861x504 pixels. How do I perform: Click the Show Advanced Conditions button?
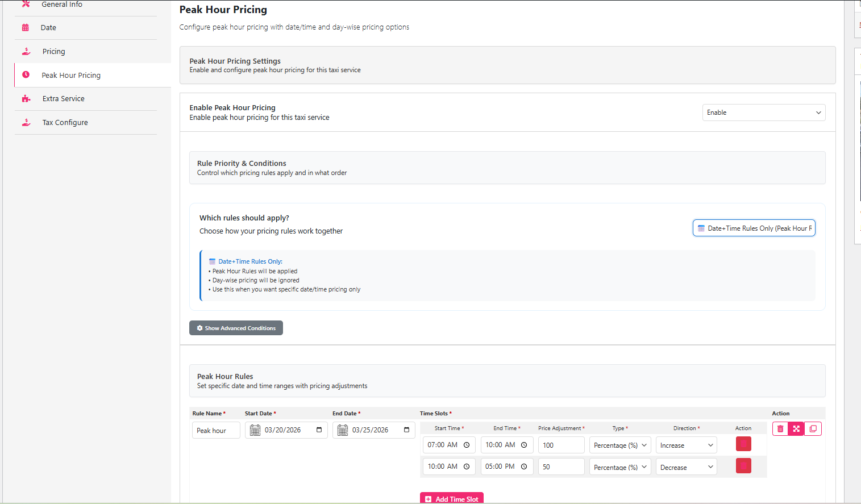[x=236, y=328]
